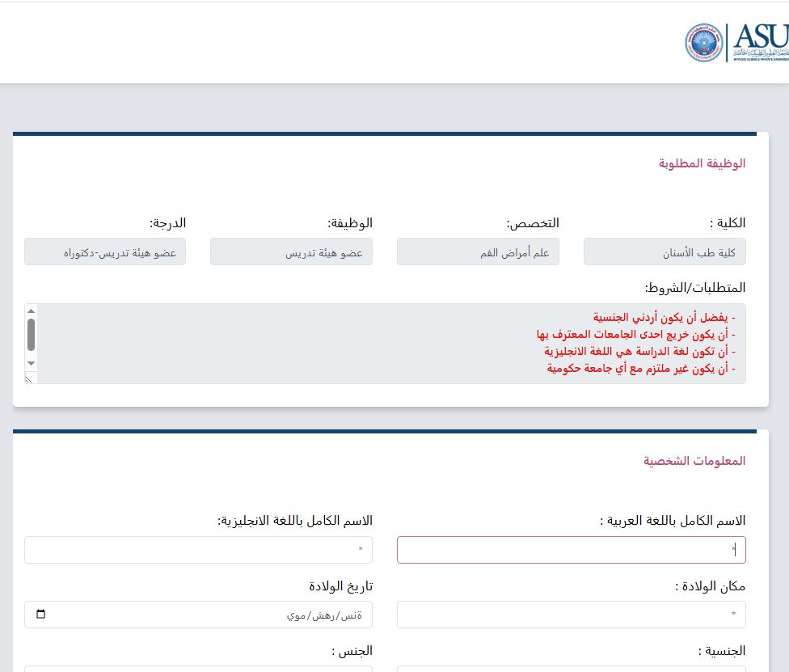Focus the الاسم الكامل باللغة الانجليزية input
Image resolution: width=789 pixels, height=672 pixels.
(x=198, y=550)
